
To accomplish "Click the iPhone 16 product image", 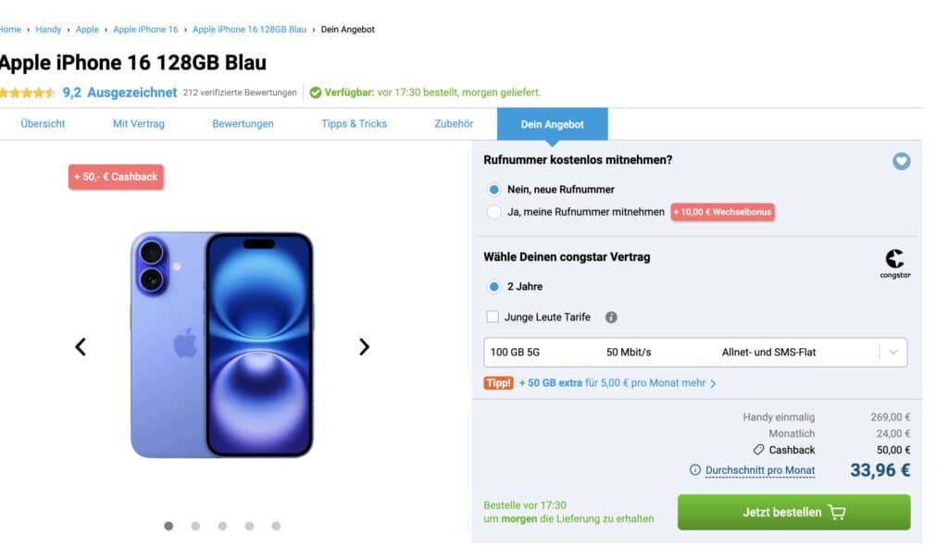I will [x=222, y=345].
